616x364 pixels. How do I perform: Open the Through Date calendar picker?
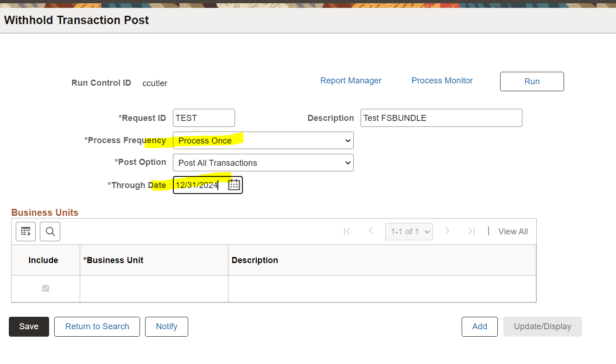[234, 185]
